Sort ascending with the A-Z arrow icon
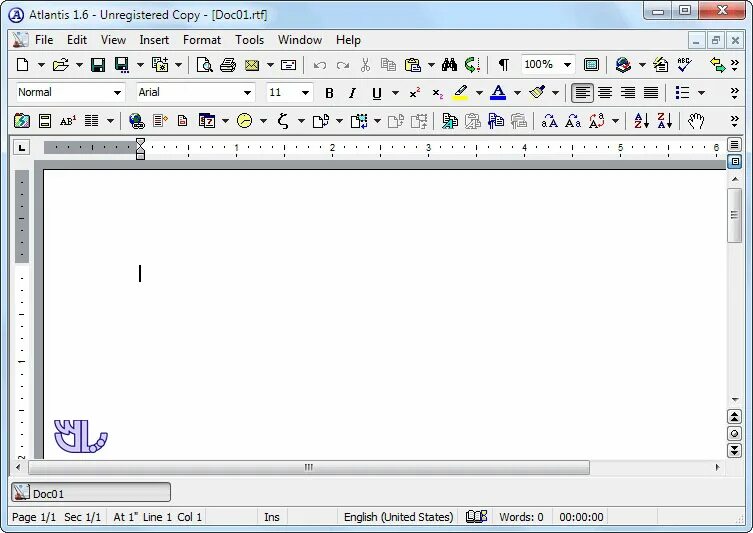The width and height of the screenshot is (753, 533). click(x=642, y=121)
